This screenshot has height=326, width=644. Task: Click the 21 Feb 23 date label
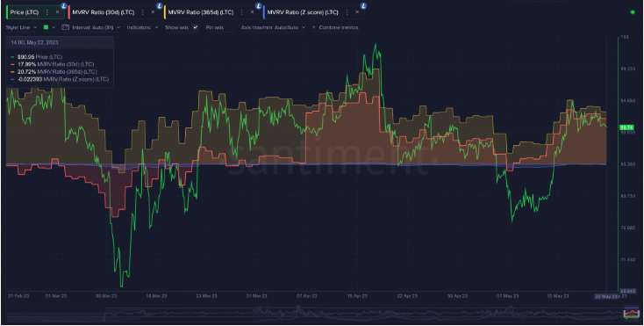coord(18,296)
